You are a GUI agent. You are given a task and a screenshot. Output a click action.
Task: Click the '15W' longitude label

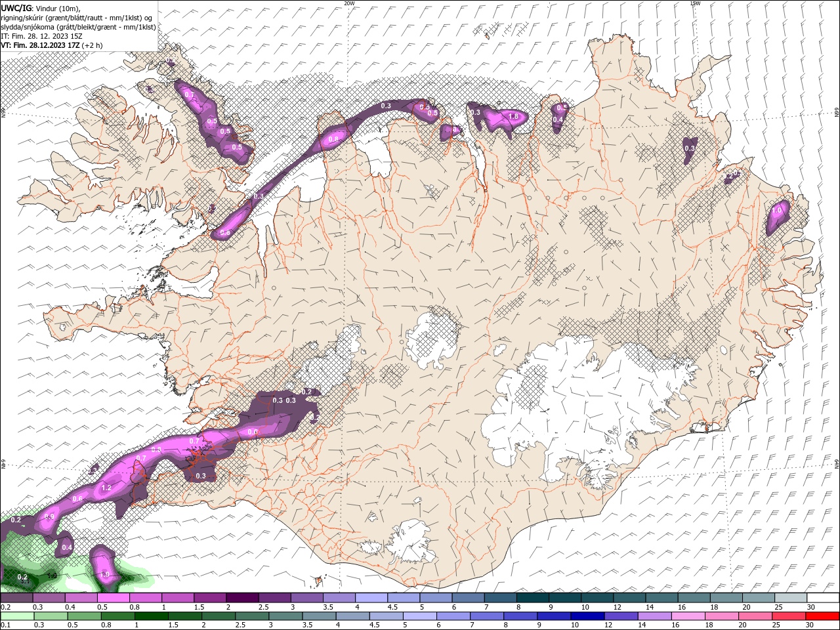coord(695,3)
